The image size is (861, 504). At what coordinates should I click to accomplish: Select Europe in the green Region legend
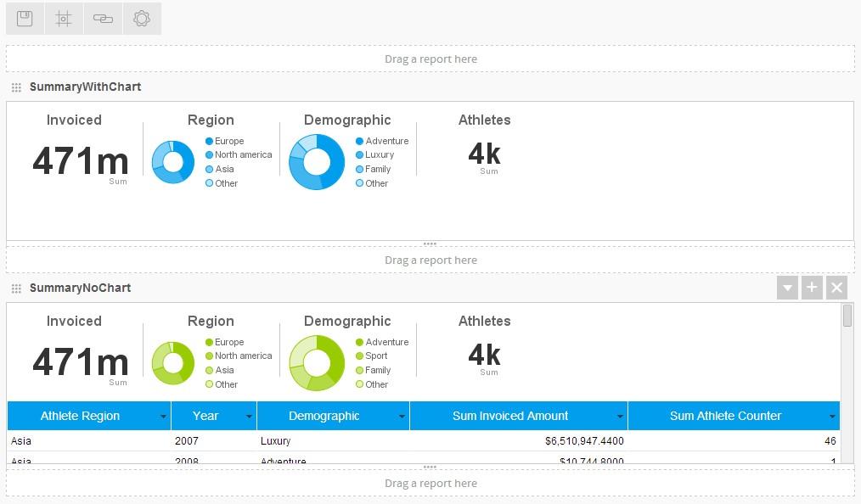click(x=224, y=342)
